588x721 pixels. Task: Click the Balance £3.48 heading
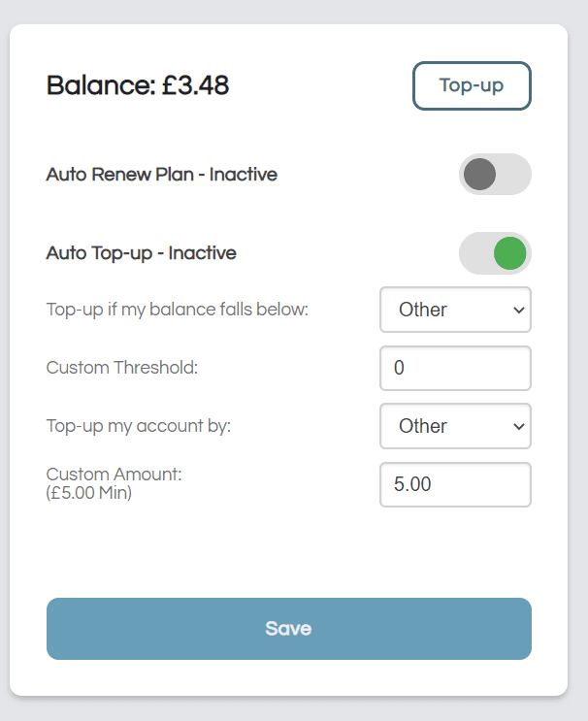click(138, 85)
